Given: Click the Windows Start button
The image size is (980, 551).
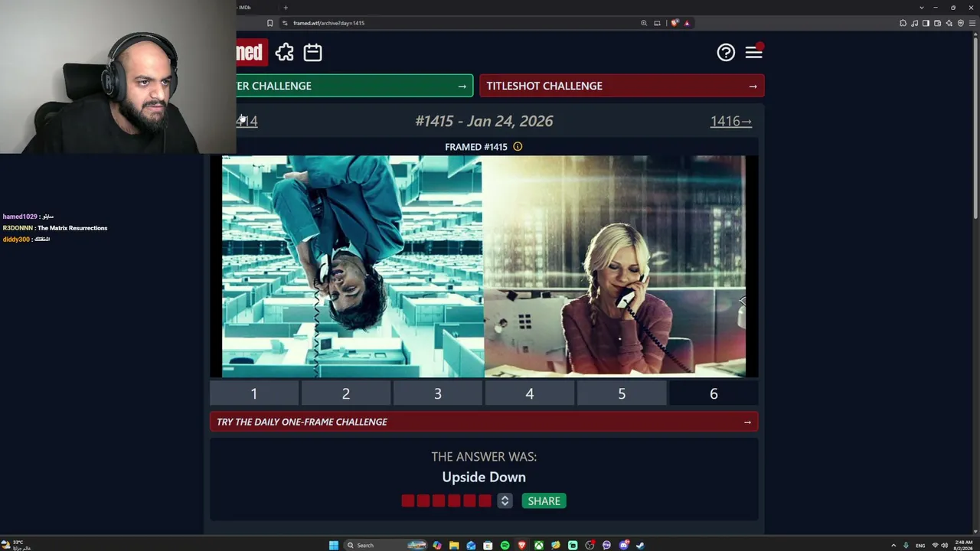Looking at the screenshot, I should (334, 545).
